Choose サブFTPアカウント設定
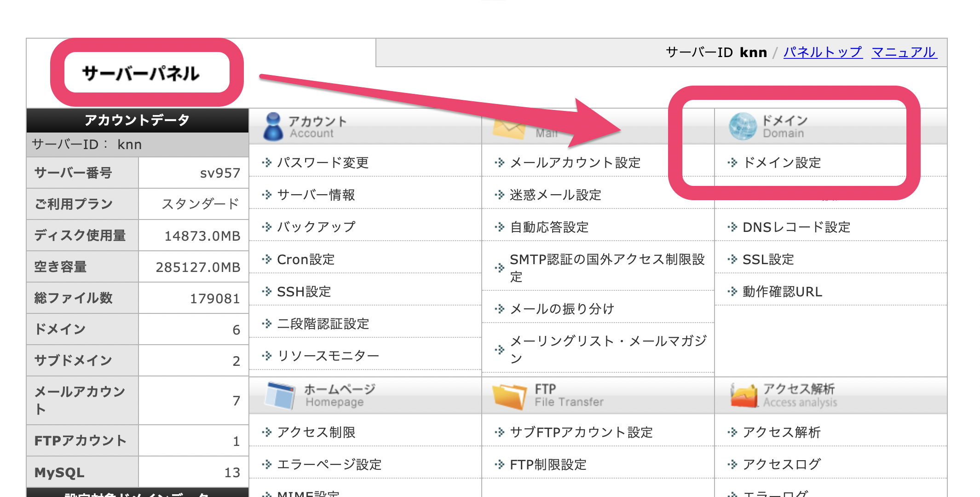The image size is (980, 497). click(x=581, y=432)
